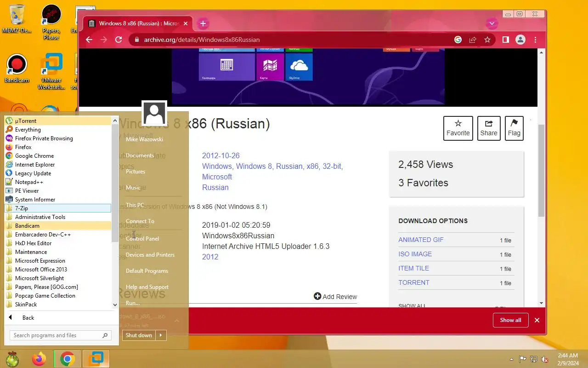Launch Notepad++ from the programs list
Image resolution: width=588 pixels, height=368 pixels.
point(58,182)
